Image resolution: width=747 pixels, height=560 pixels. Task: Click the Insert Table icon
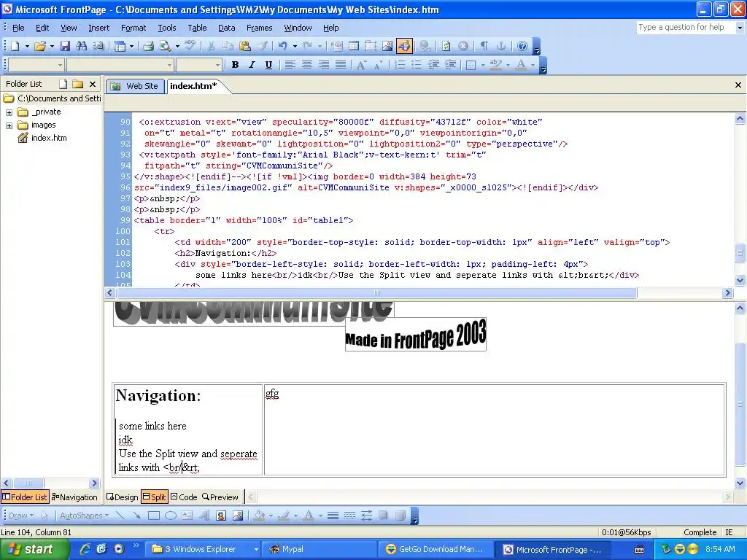(x=354, y=46)
